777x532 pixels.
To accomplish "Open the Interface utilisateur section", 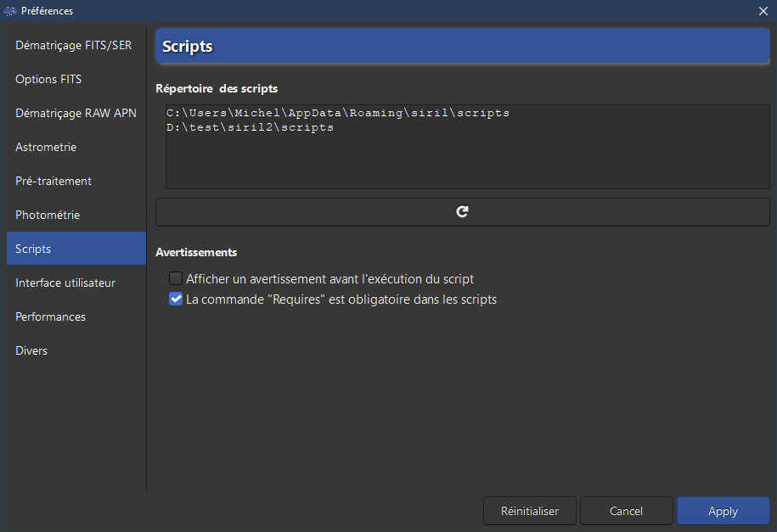I will pyautogui.click(x=76, y=283).
